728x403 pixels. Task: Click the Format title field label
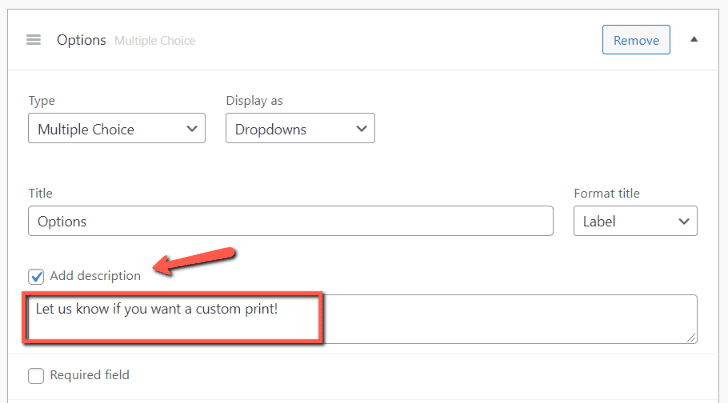tap(606, 193)
